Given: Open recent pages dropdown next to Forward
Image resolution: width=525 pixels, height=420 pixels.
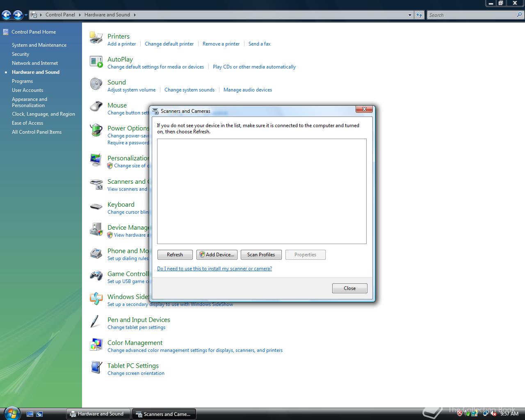Looking at the screenshot, I should click(26, 16).
